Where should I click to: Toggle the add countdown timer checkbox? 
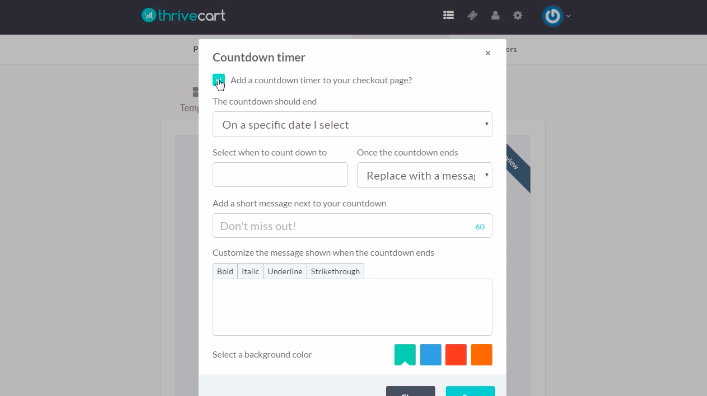(x=219, y=80)
